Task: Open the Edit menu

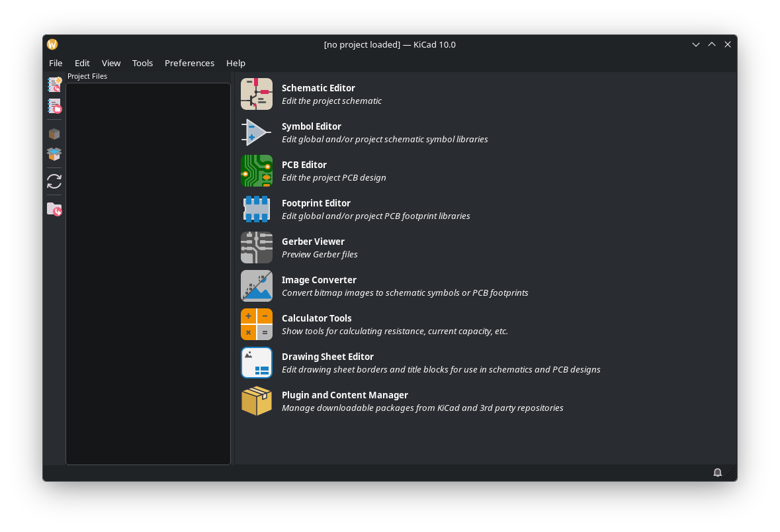Action: [82, 64]
